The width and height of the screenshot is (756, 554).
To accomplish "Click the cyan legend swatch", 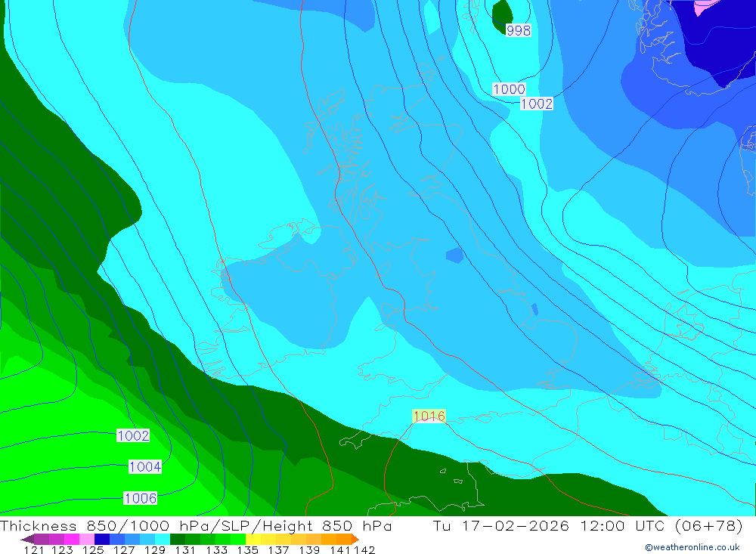I will pyautogui.click(x=163, y=539).
